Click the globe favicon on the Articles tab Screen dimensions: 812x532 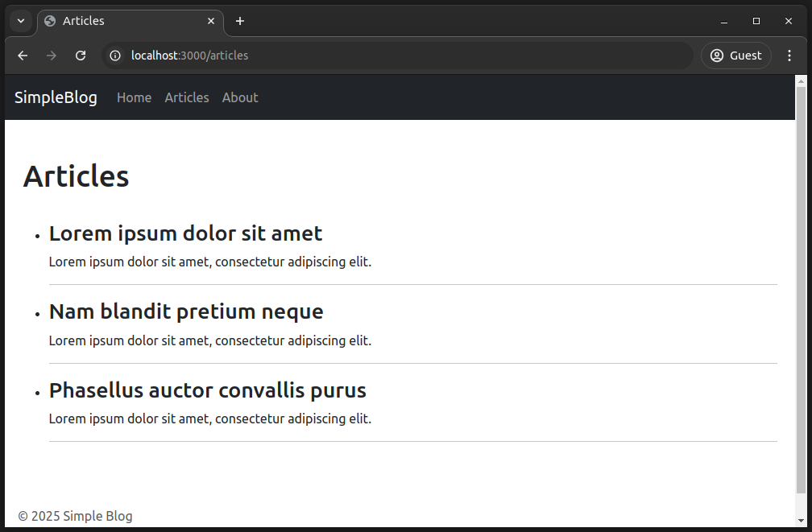coord(52,21)
